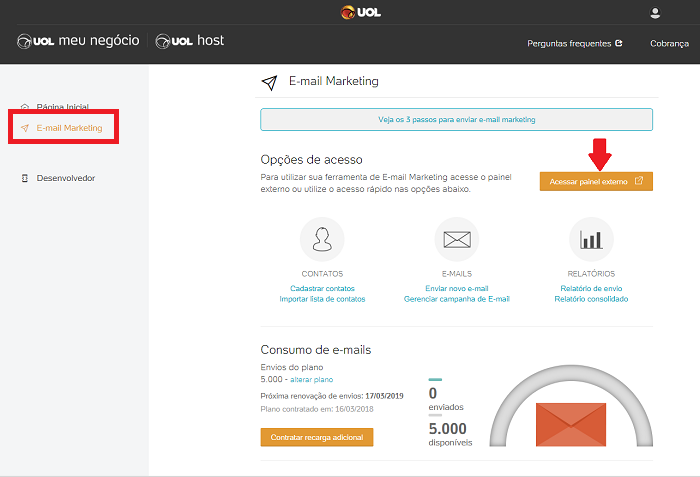Viewport: 700px width, 477px height.
Task: Select E-mail Marketing in the sidebar
Action: pos(69,128)
